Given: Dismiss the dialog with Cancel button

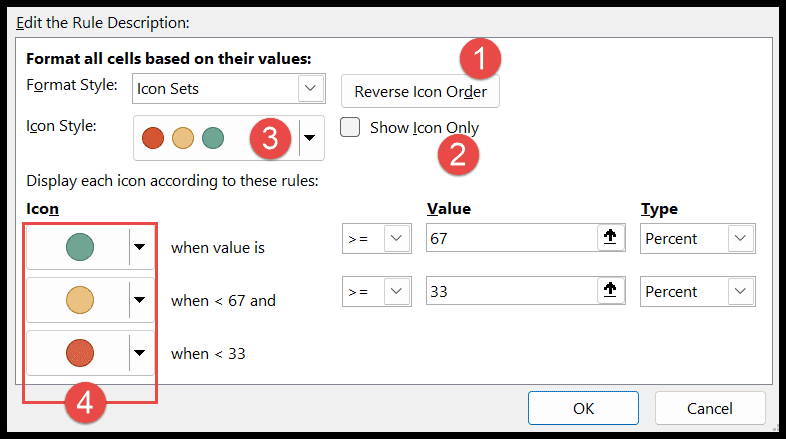Looking at the screenshot, I should (x=710, y=408).
